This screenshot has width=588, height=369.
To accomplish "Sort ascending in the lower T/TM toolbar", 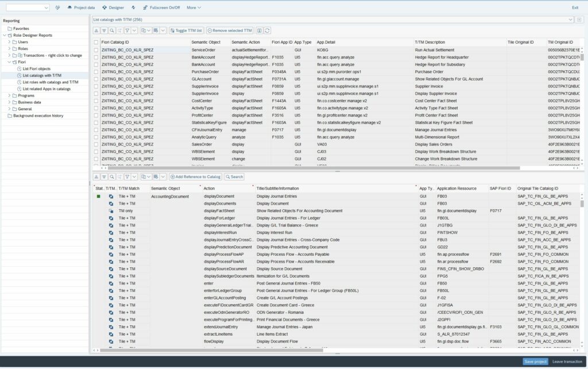I will (x=96, y=177).
